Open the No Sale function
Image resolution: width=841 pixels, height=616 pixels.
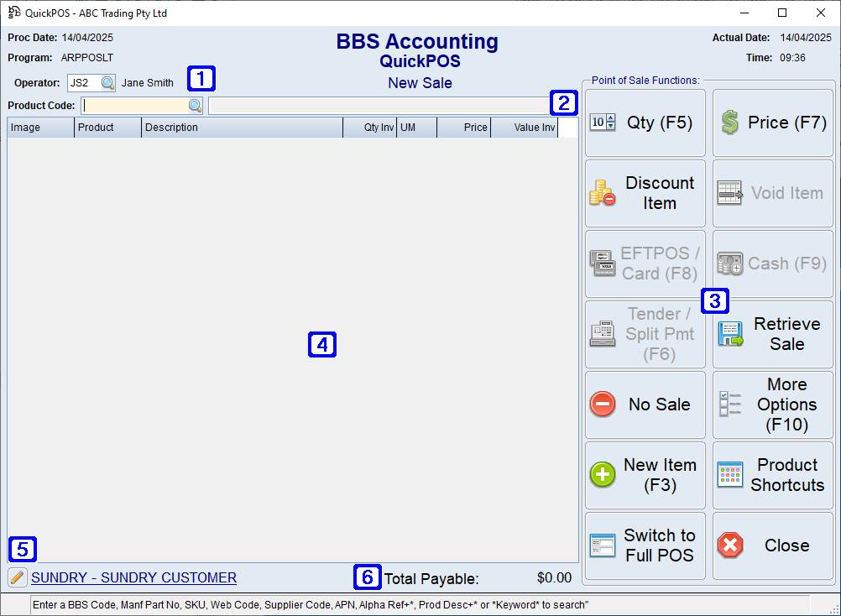pyautogui.click(x=645, y=405)
